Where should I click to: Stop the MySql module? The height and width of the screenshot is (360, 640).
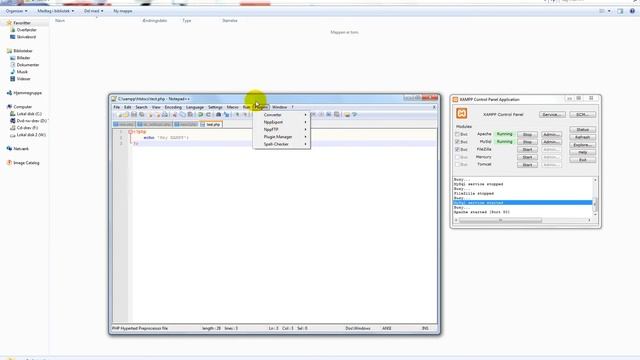click(x=527, y=142)
